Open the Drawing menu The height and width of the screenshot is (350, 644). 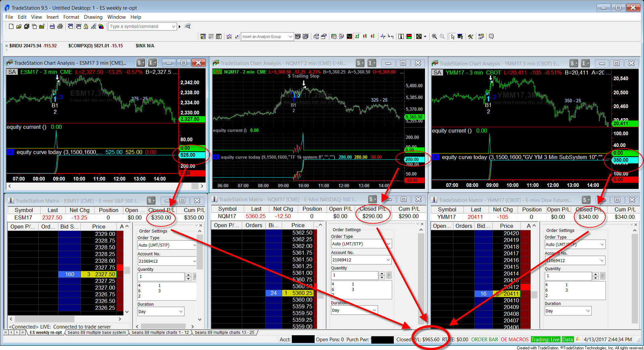click(93, 17)
